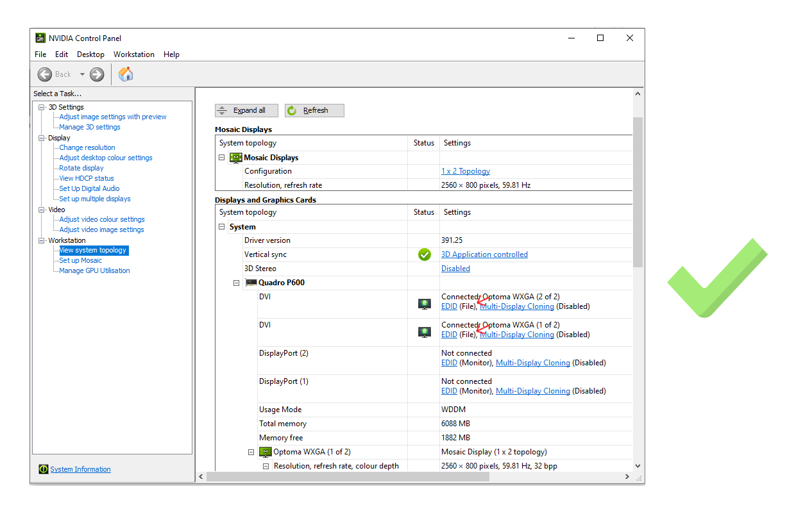This screenshot has width=812, height=532.
Task: Click the green Vertical sync status checkmark
Action: pyautogui.click(x=424, y=254)
